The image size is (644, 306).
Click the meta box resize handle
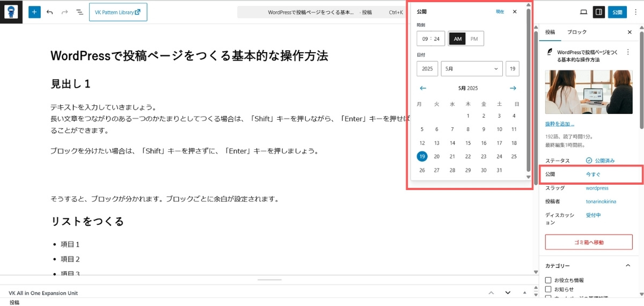tap(269, 280)
